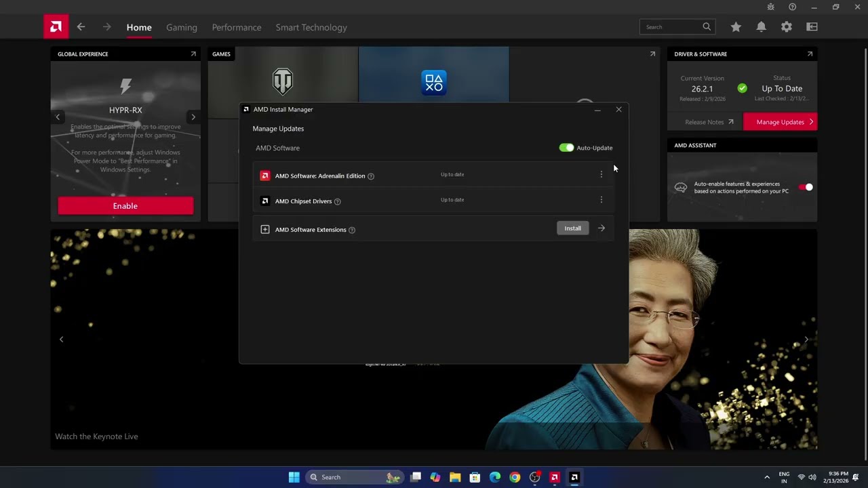Show previous banner slide
868x488 pixels.
click(x=61, y=340)
